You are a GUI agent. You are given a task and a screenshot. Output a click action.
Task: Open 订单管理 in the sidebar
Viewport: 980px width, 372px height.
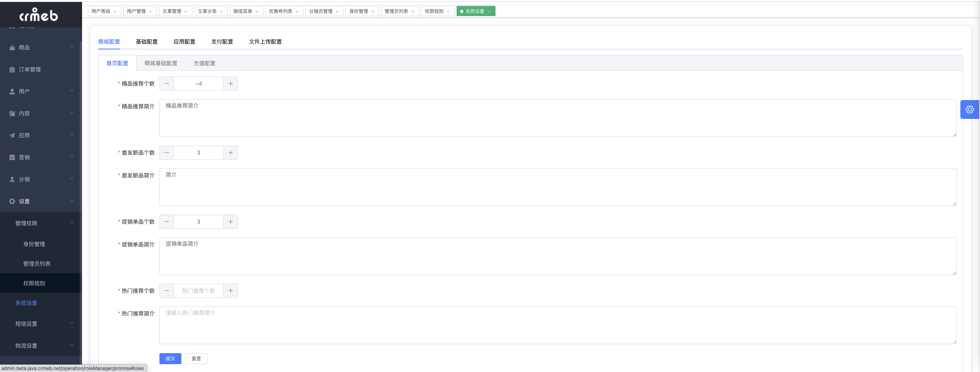[x=30, y=69]
